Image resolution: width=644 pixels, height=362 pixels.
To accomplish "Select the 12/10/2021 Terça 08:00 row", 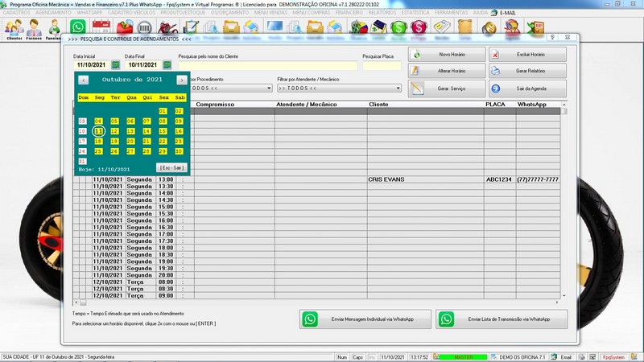I will tap(316, 282).
